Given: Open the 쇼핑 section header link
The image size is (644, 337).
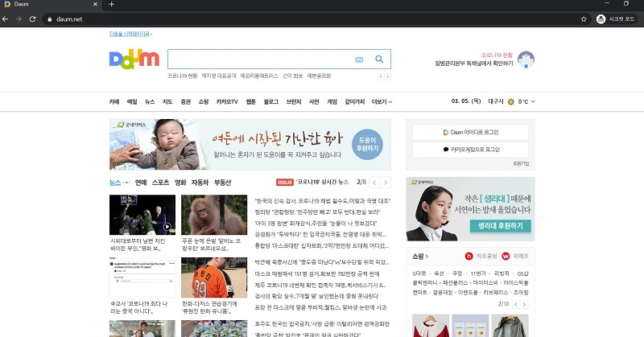Looking at the screenshot, I should tap(420, 256).
